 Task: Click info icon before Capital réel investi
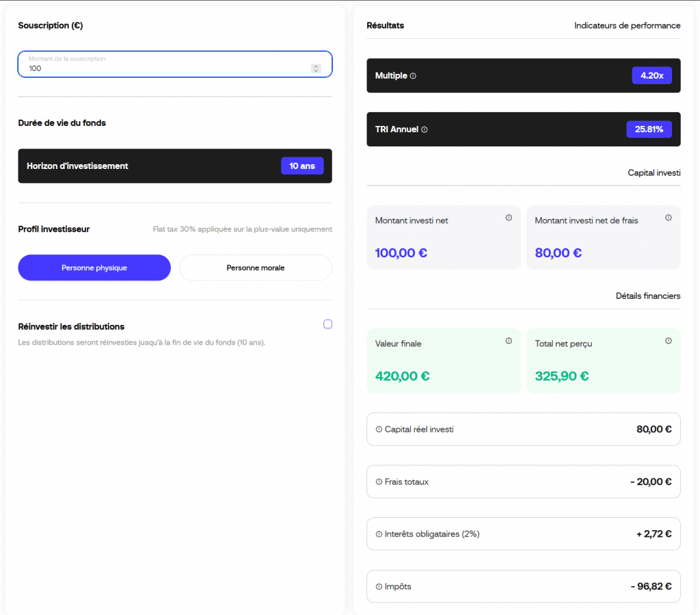click(x=379, y=430)
